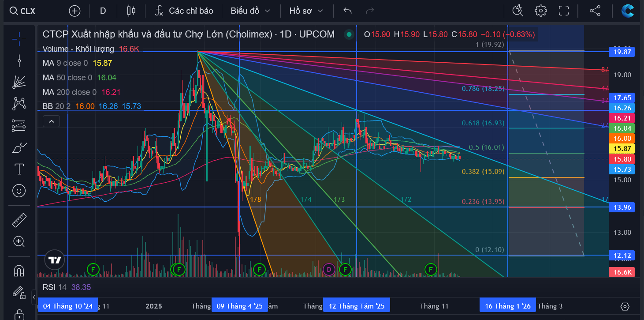Click the 13.96 price axis label
Image resolution: width=644 pixels, height=320 pixels.
pos(621,207)
